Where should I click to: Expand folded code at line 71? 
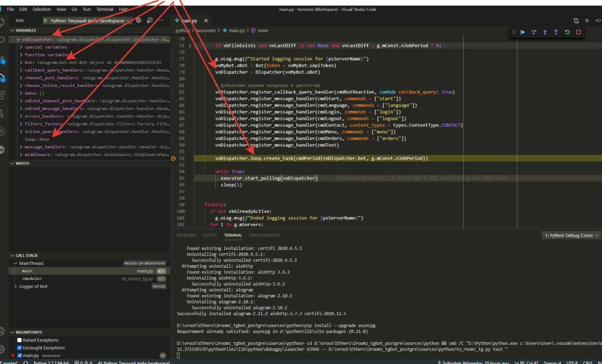coord(190,46)
